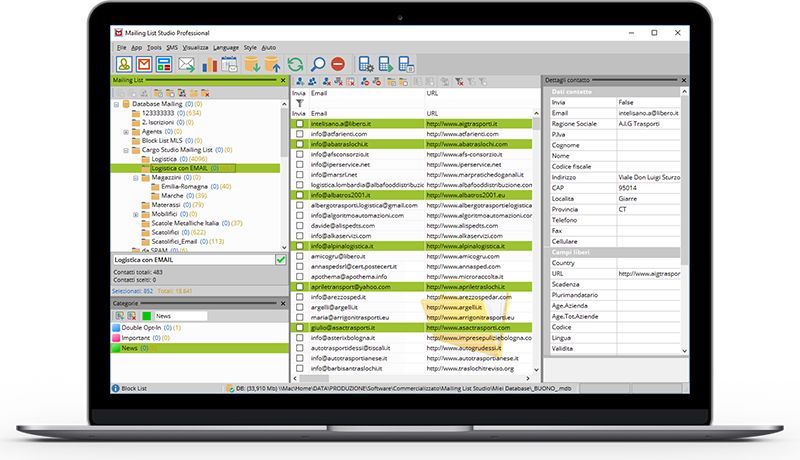Click the green refresh arrows icon
Viewport: 800px width, 460px height.
[x=295, y=65]
